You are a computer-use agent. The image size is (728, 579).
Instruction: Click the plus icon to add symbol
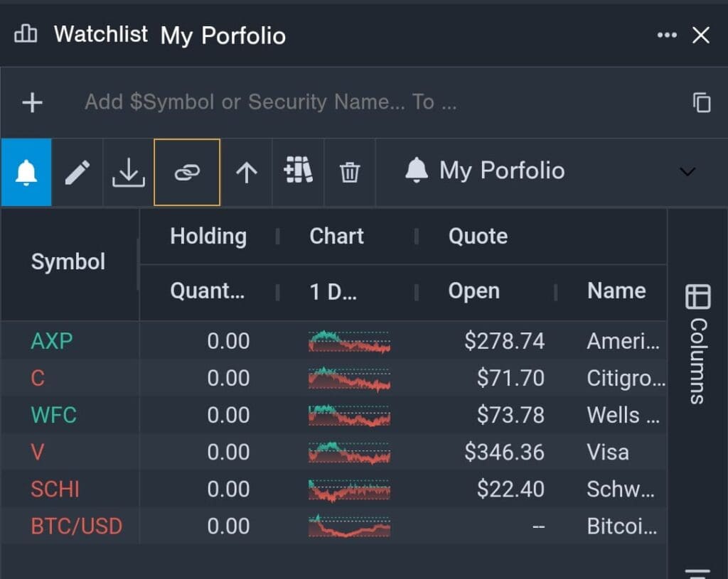[31, 102]
